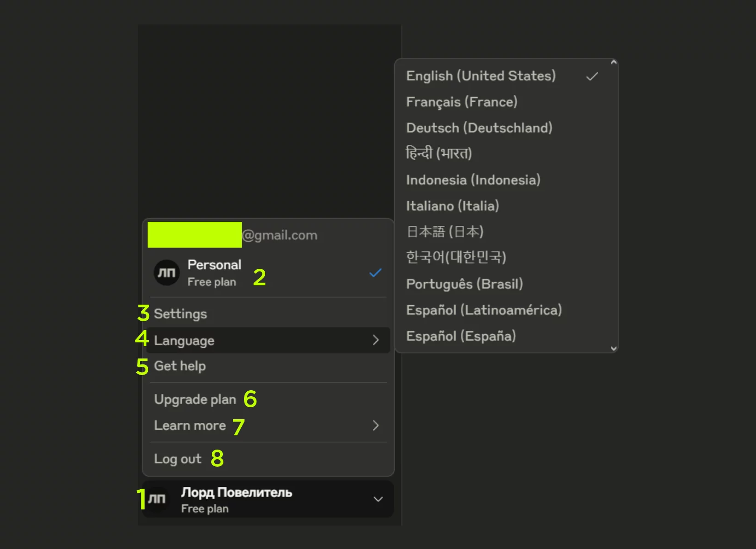Click the ЛП avatar next to Personal

(x=166, y=272)
